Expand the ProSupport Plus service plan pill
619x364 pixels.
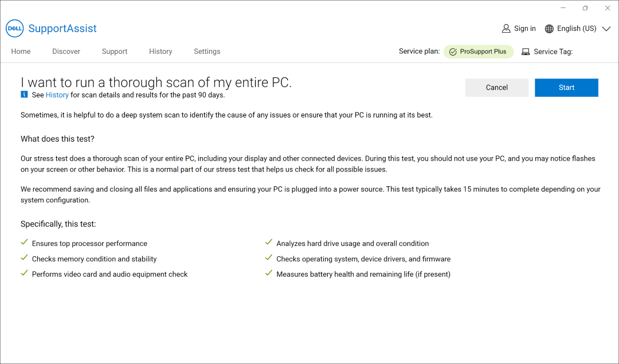coord(479,51)
